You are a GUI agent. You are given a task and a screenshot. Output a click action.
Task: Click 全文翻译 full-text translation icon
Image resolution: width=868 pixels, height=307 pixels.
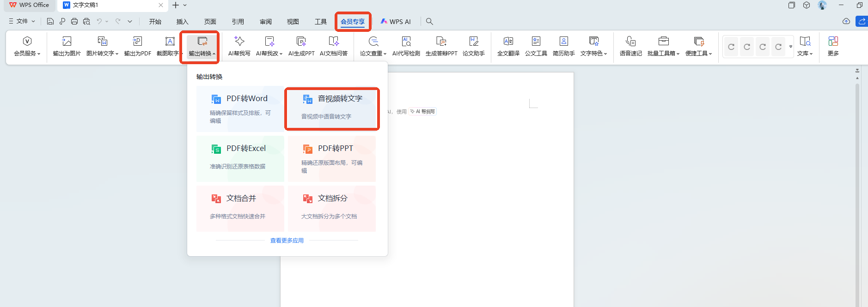508,47
